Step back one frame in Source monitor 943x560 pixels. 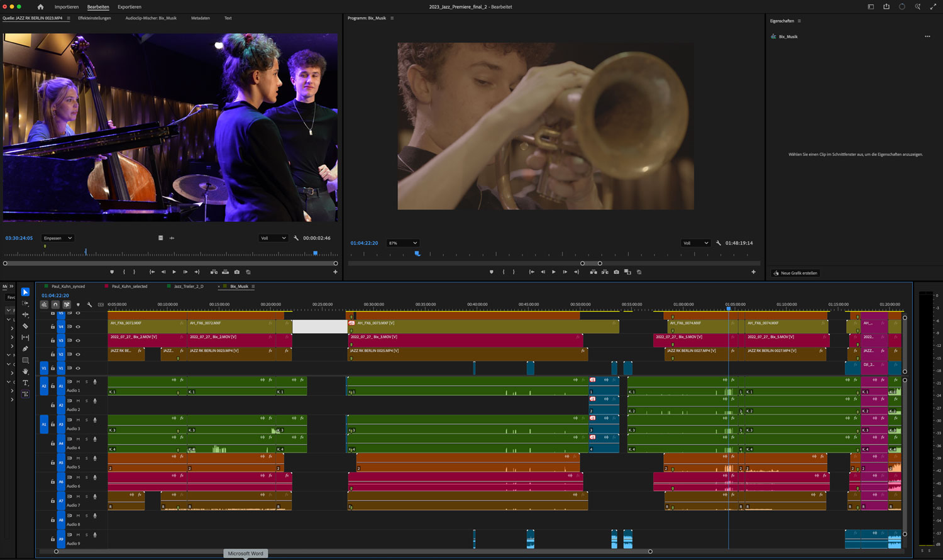[163, 272]
